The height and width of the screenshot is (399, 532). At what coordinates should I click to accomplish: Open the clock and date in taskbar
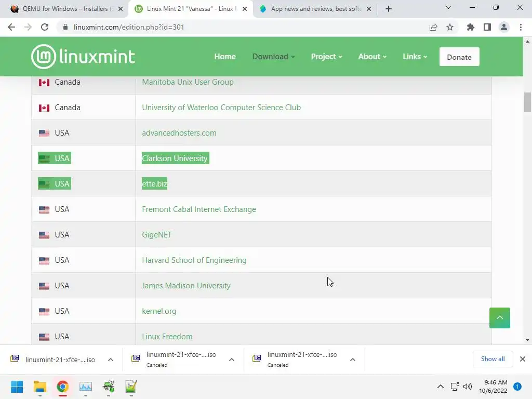(x=493, y=387)
